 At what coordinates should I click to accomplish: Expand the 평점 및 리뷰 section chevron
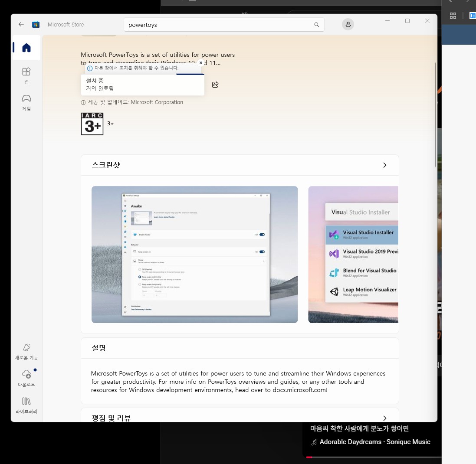pos(384,418)
